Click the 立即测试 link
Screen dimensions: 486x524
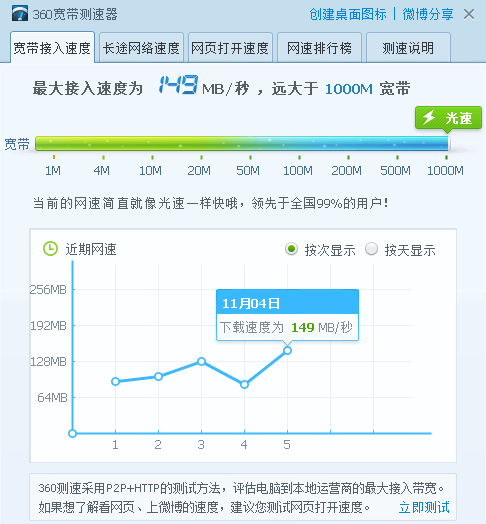[x=424, y=507]
